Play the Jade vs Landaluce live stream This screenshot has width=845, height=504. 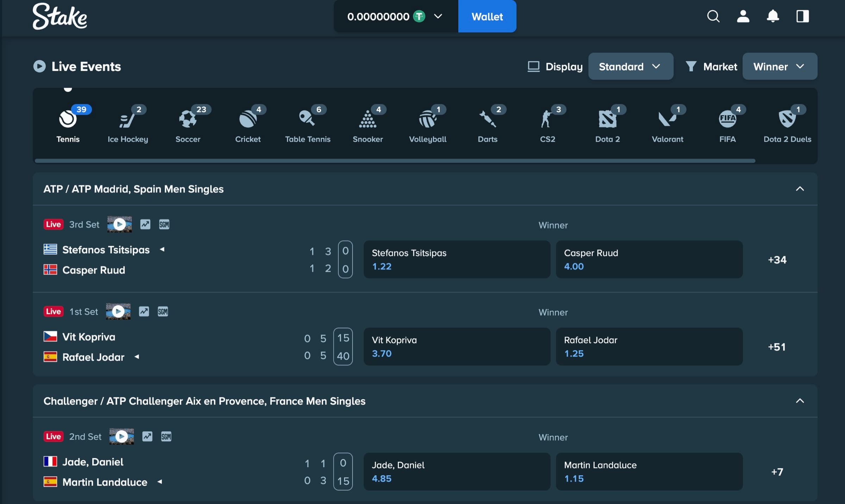click(121, 436)
